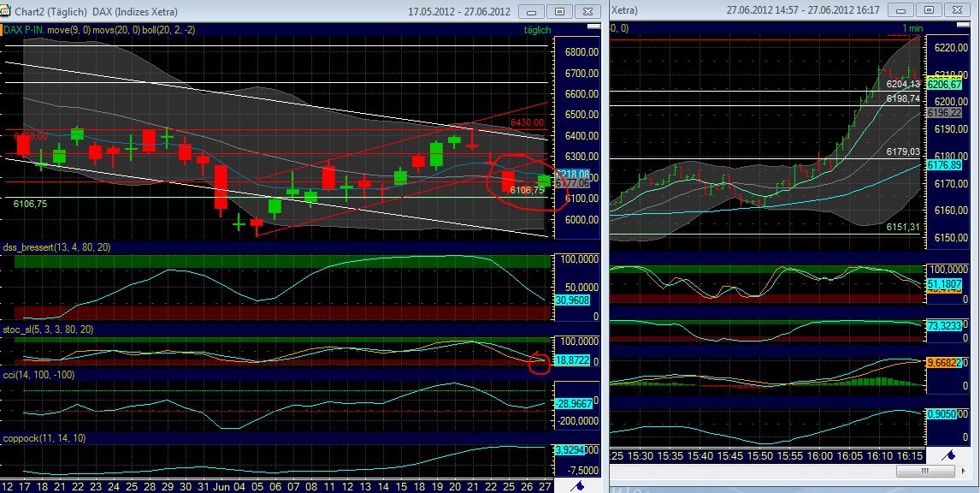Click the 6196,22 price tag on 1 min chart
The height and width of the screenshot is (493, 980).
(x=943, y=113)
